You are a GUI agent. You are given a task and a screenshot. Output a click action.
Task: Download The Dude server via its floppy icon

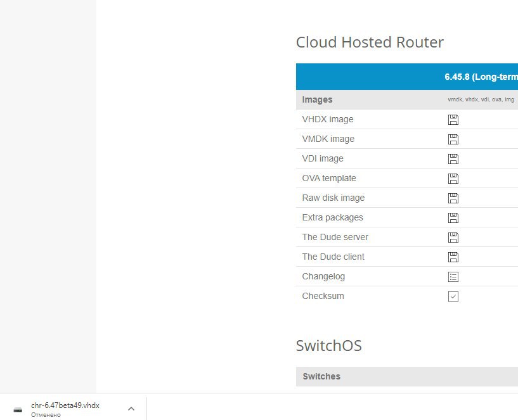coord(453,238)
